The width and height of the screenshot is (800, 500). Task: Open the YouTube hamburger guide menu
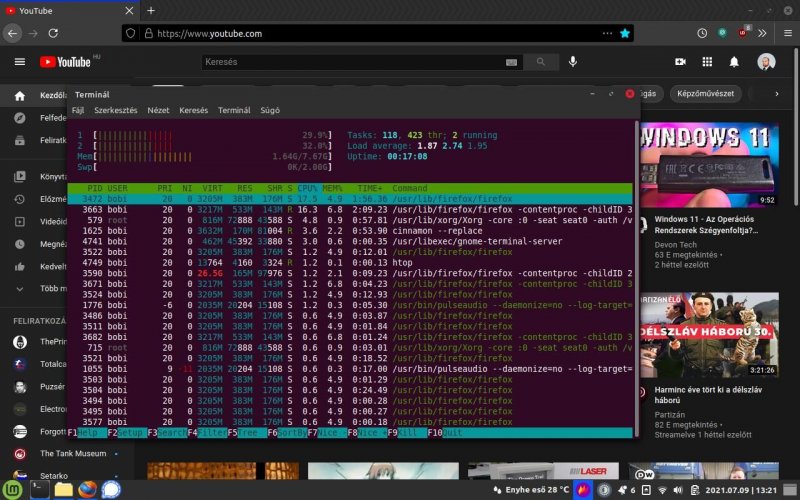[20, 62]
